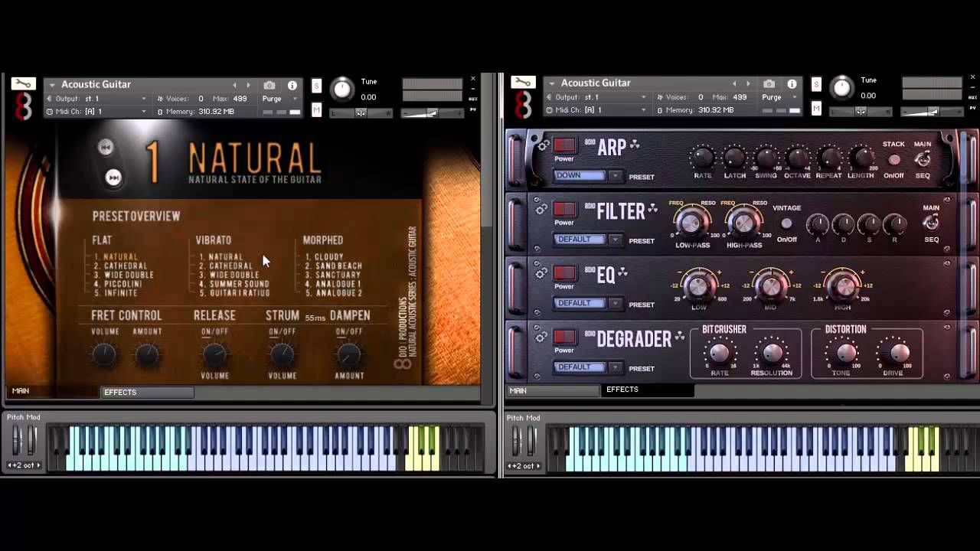Viewport: 980px width, 551px height.
Task: Take a snapshot with camera icon in left window
Action: coord(269,85)
